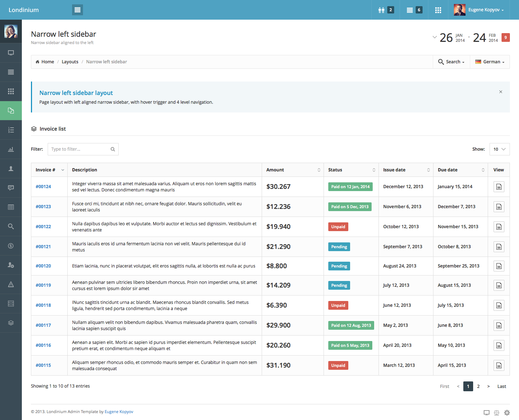The image size is (519, 420).
Task: Go to previous page arrow
Action: coord(458,387)
